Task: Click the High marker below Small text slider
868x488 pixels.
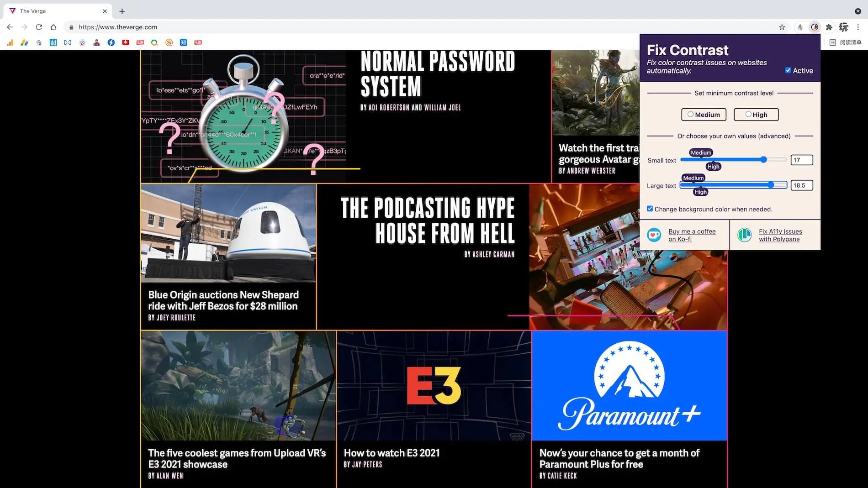Action: [x=713, y=167]
